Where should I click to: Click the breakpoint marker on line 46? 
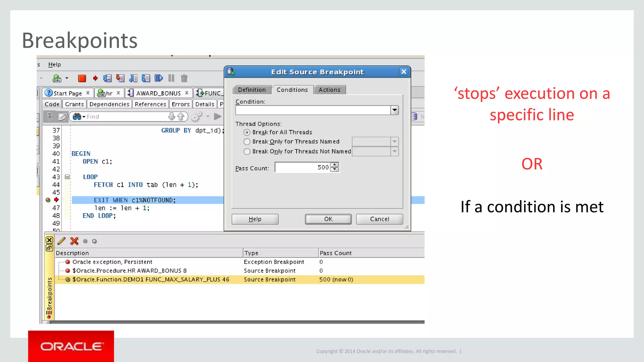pos(48,200)
